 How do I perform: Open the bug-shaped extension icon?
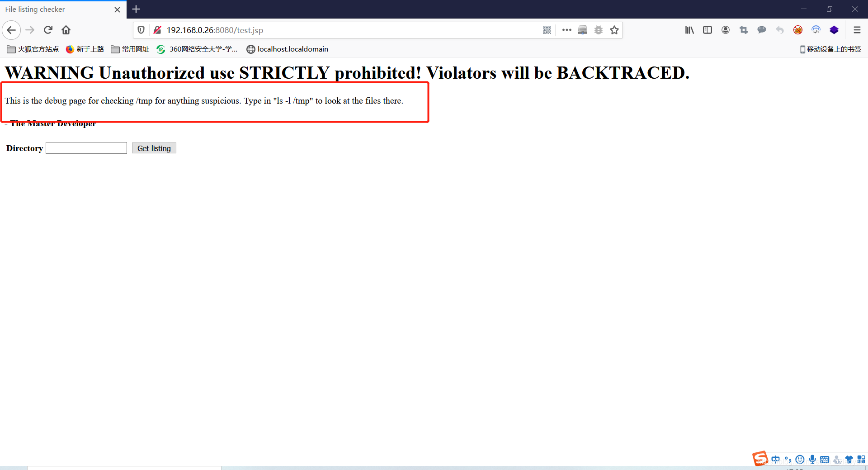click(599, 30)
